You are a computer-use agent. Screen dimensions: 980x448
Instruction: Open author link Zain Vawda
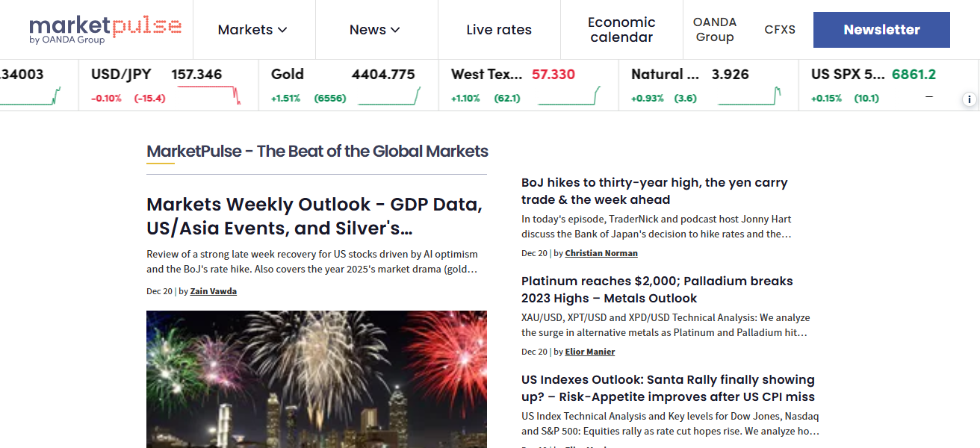click(x=213, y=291)
